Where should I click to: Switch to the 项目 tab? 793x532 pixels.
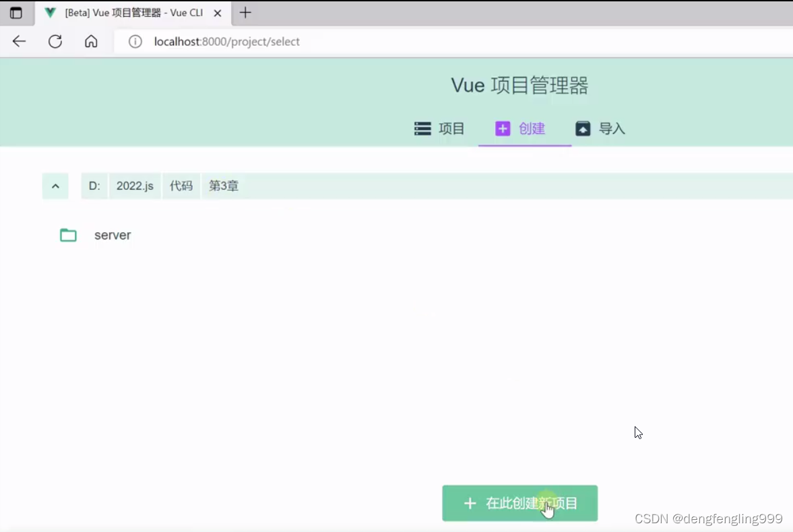coord(439,129)
